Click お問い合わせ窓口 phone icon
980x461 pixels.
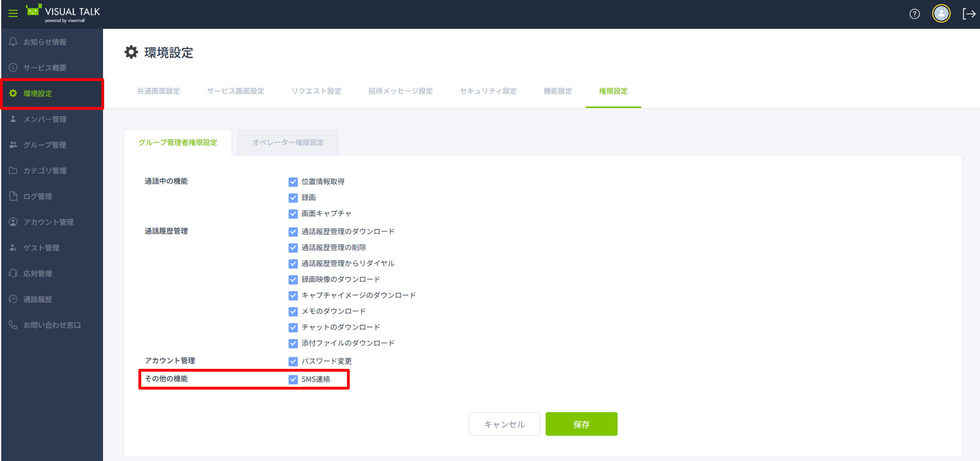(13, 325)
